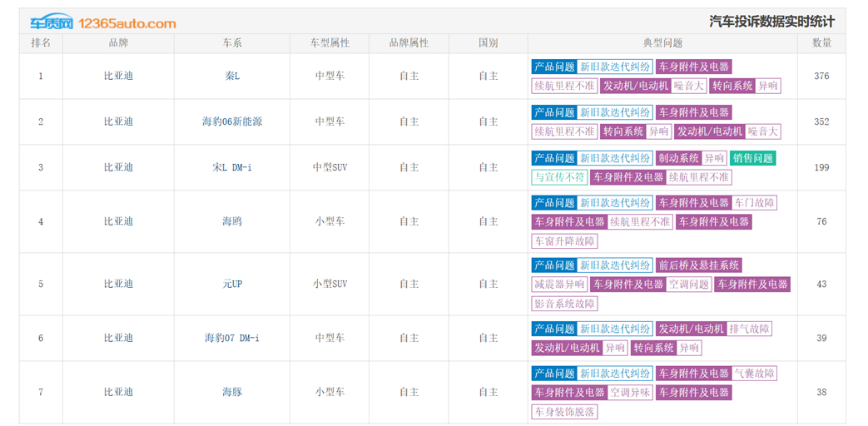Select 新旧款迭代纠纷 tag in the 秦L row
Viewport: 868px width, 426px height.
pyautogui.click(x=614, y=67)
